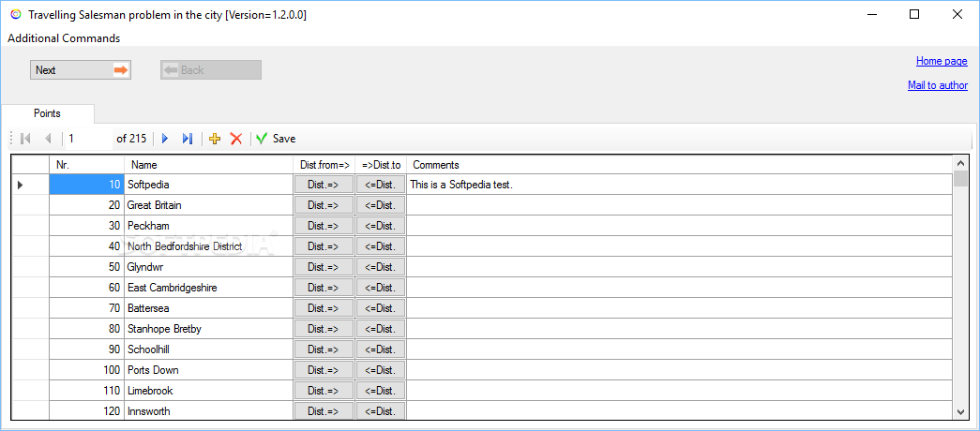
Task: Click <=Dist. button in the Limebrook row
Action: pyautogui.click(x=381, y=391)
